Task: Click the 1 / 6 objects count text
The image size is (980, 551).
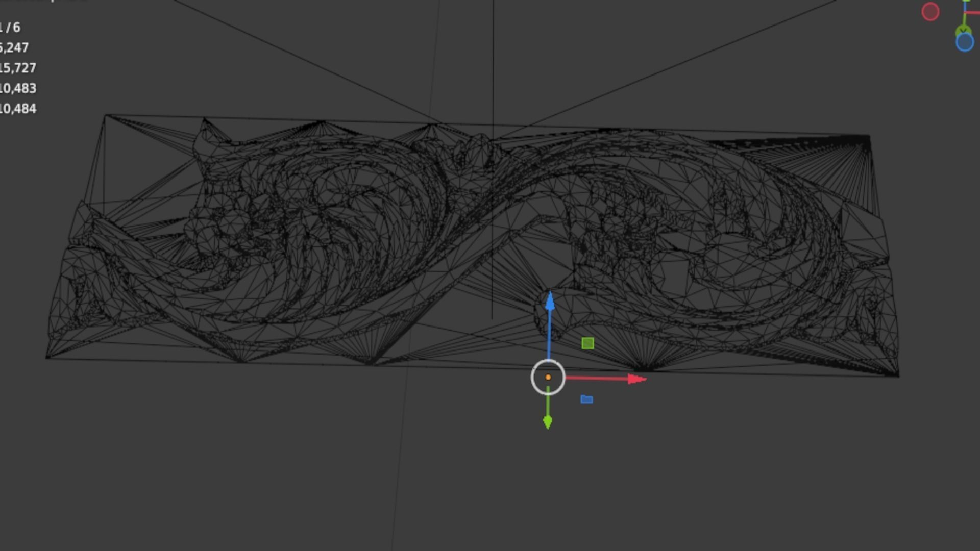Action: (x=10, y=27)
